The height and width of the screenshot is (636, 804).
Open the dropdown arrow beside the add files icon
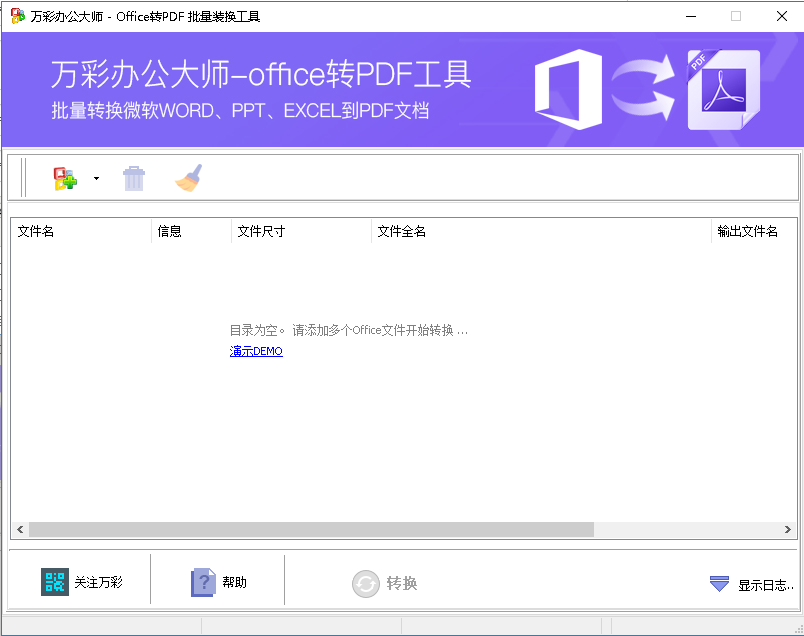pyautogui.click(x=96, y=177)
